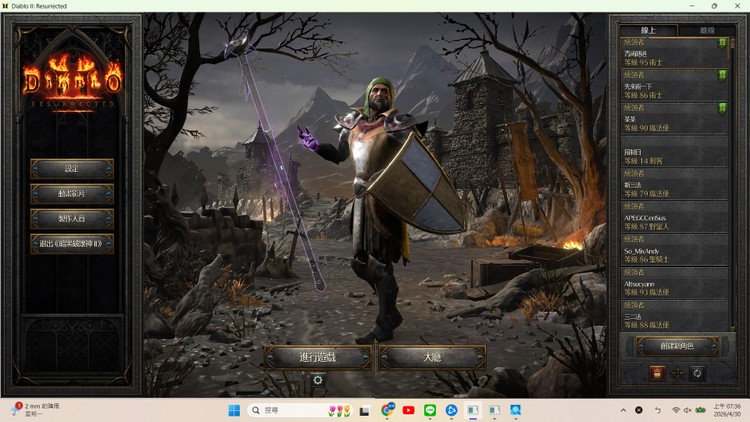Switch to the 離線 offline tab
This screenshot has height=422, width=750.
pos(706,30)
